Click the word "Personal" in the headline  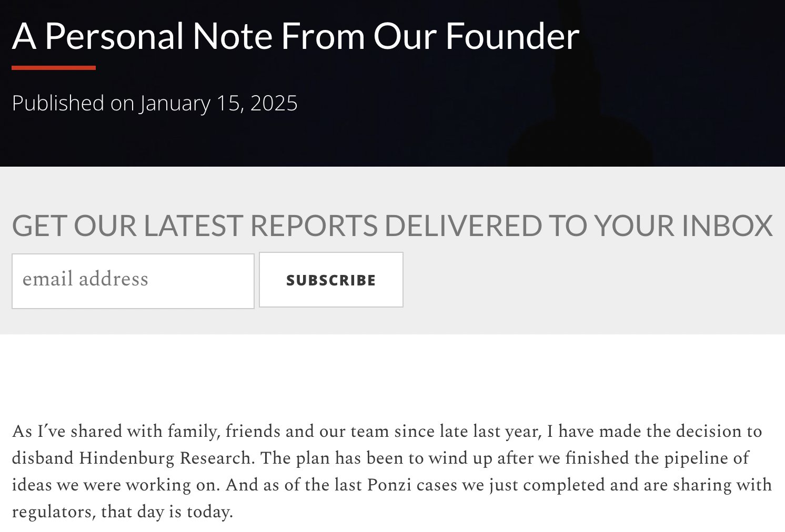coord(114,36)
